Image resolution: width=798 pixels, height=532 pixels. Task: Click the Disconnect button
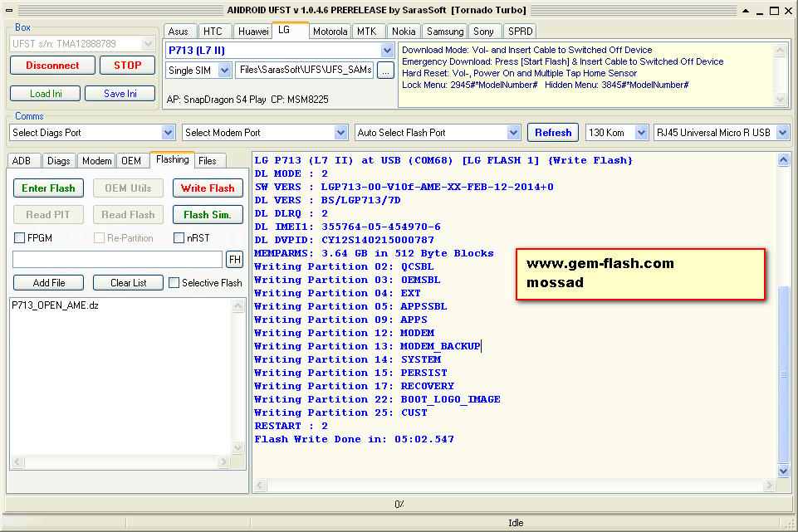tap(52, 65)
